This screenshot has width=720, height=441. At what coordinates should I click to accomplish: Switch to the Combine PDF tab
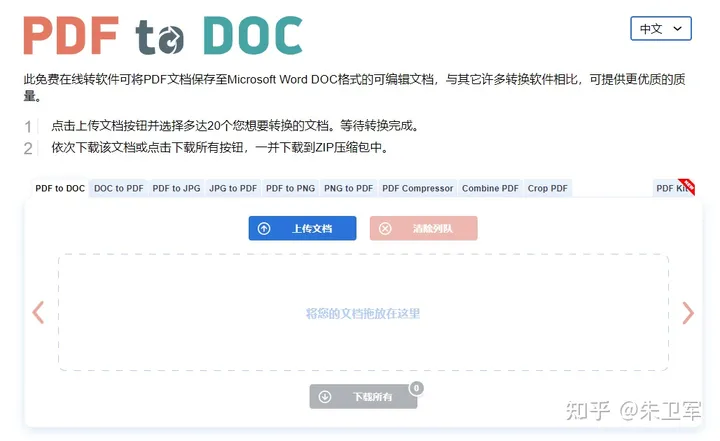tap(490, 188)
